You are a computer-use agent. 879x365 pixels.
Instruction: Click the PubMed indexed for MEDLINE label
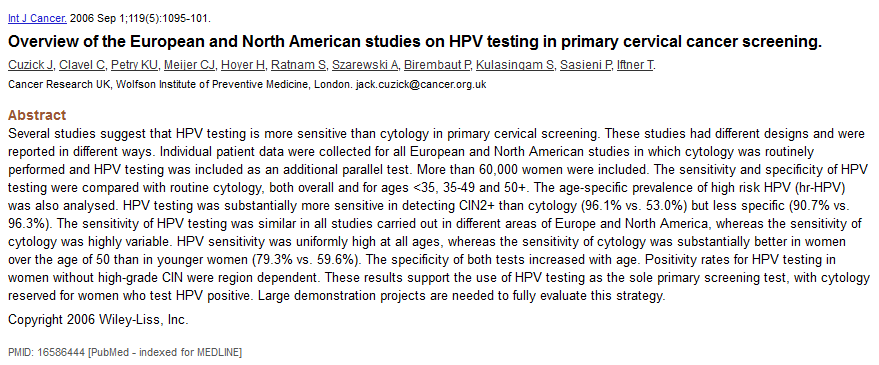[165, 352]
